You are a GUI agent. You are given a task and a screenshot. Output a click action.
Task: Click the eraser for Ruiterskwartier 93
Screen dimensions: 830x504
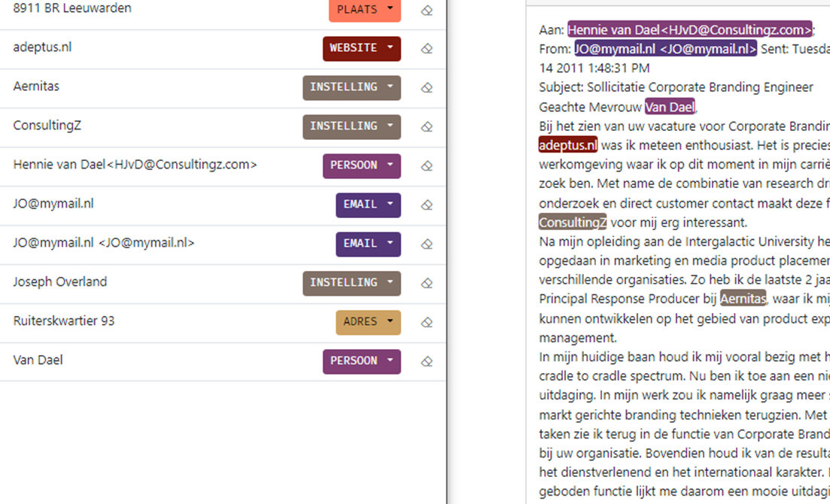[427, 323]
